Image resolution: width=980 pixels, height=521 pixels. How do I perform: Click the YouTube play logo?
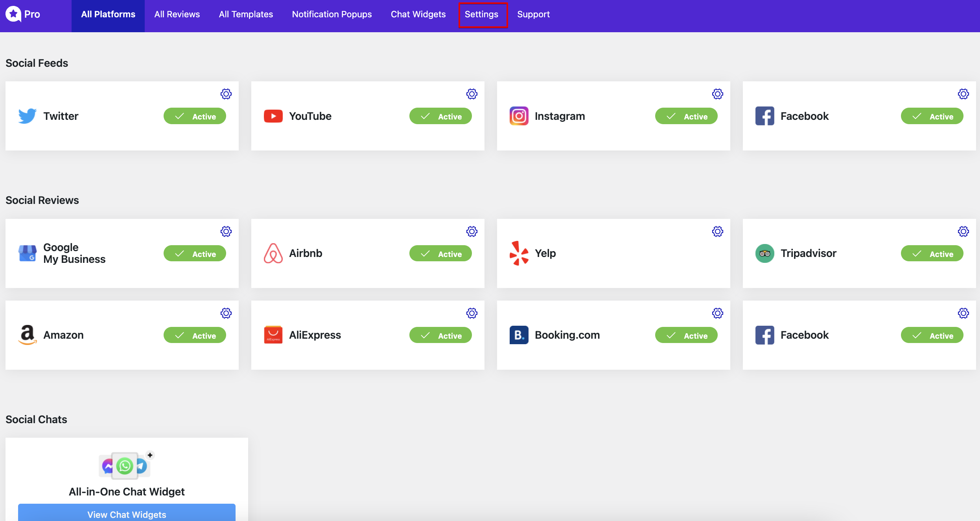tap(273, 116)
